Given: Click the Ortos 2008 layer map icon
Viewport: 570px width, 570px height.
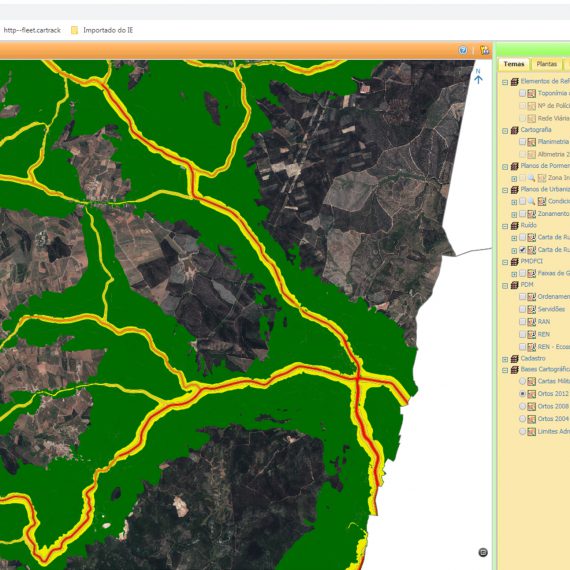Looking at the screenshot, I should pyautogui.click(x=531, y=406).
